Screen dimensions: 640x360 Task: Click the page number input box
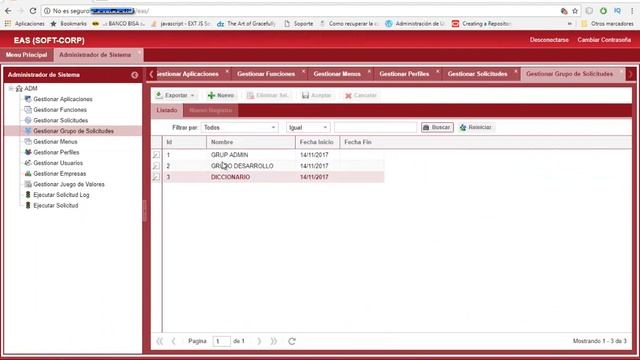[222, 341]
